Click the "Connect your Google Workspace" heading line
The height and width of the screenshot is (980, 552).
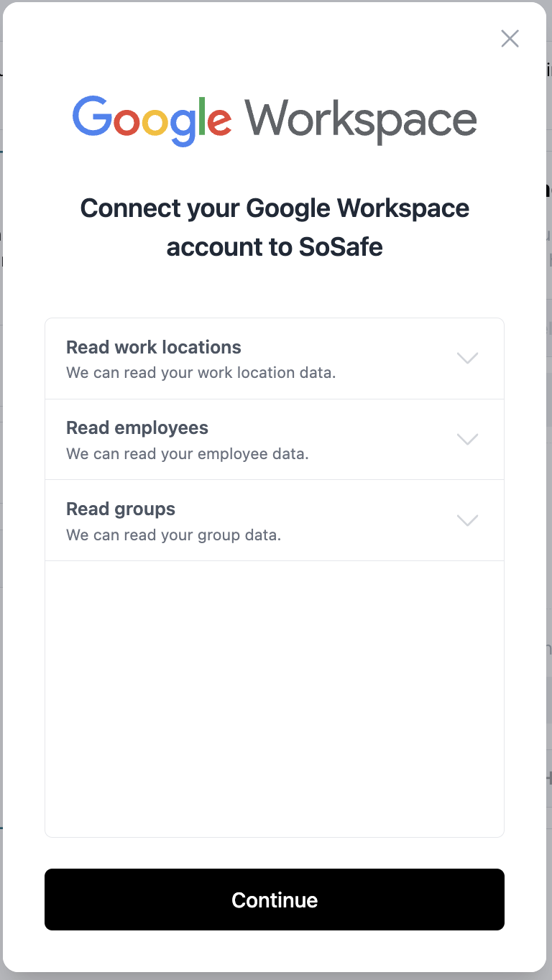tap(275, 208)
